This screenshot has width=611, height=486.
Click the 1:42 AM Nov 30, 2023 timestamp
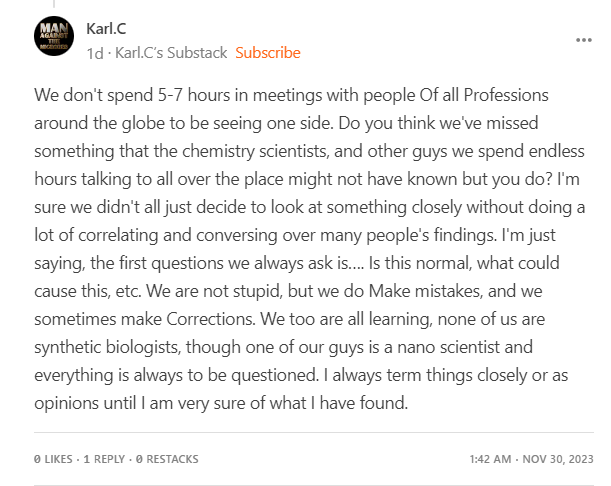point(530,459)
